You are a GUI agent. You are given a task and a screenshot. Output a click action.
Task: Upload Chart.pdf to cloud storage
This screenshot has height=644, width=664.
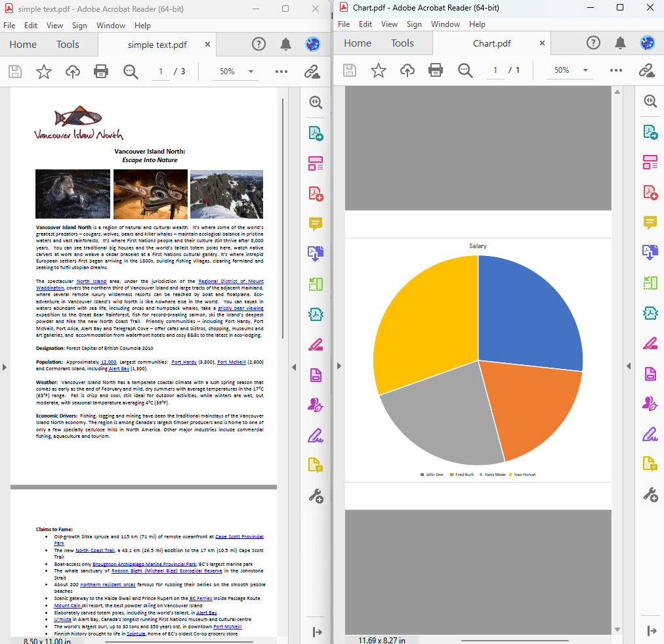[x=407, y=70]
